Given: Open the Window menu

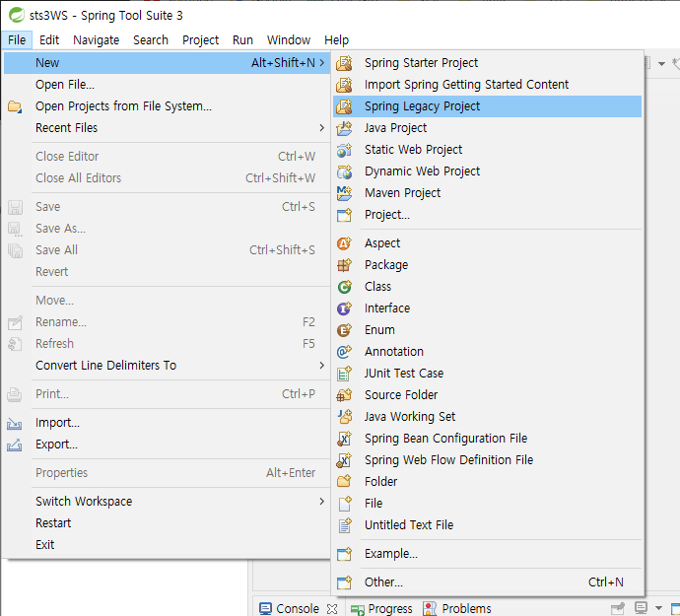Looking at the screenshot, I should [289, 40].
